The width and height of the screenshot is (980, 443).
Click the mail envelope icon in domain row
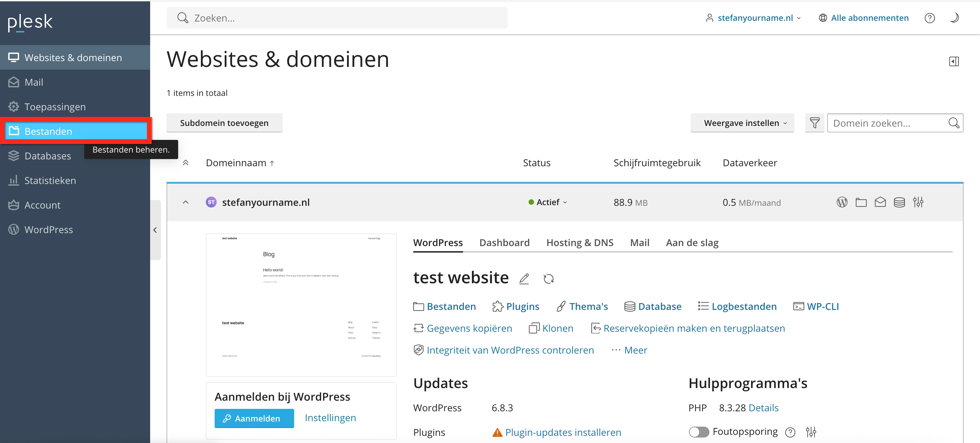coord(880,202)
